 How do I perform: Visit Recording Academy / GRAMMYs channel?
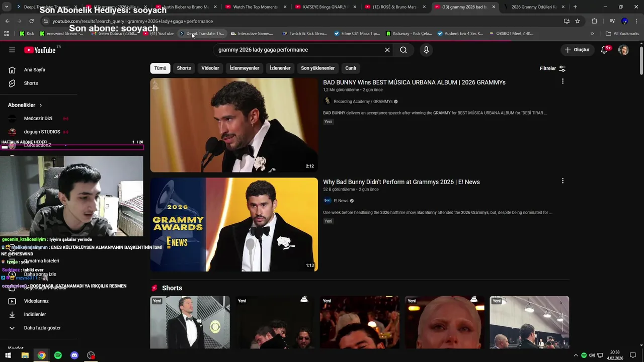363,102
